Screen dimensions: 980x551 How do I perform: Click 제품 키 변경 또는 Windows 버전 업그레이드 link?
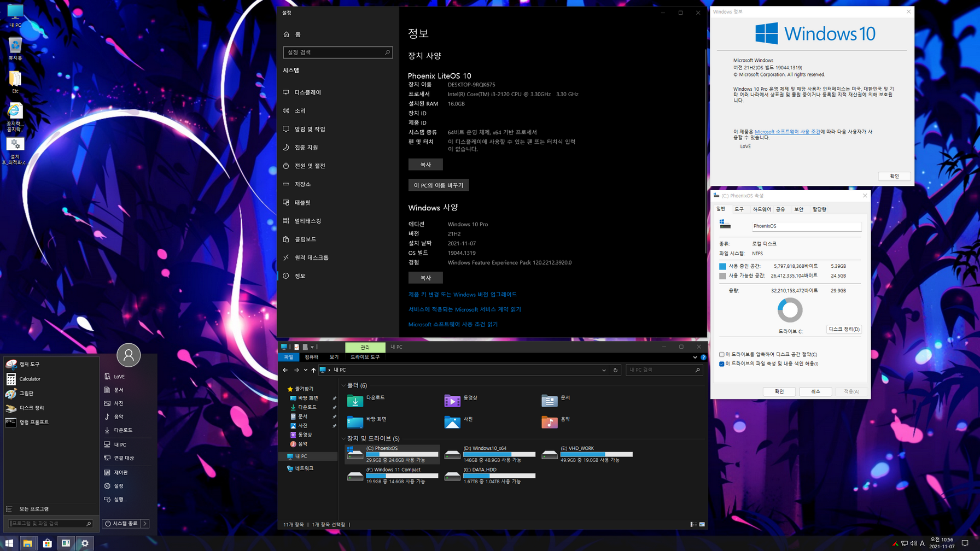462,294
